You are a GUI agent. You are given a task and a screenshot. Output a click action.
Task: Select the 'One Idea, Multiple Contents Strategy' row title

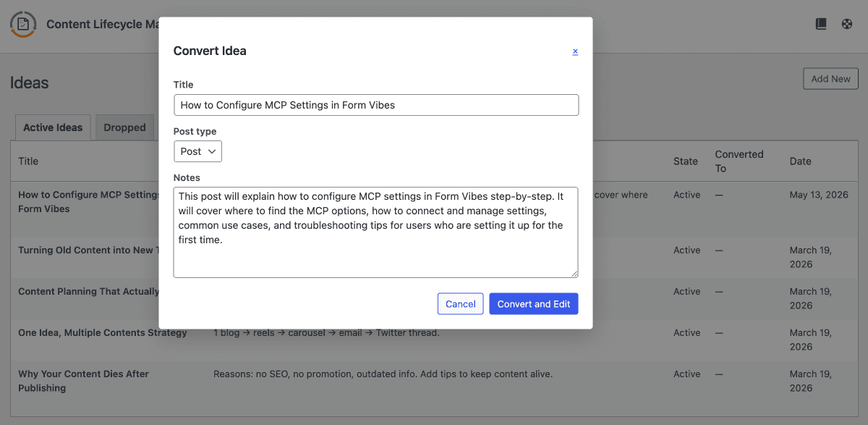pos(103,333)
